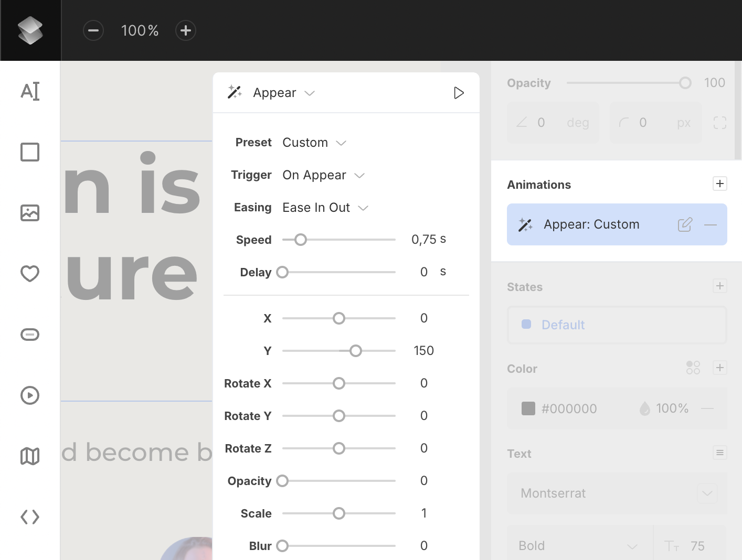Remove the #000000 color entry
The image size is (742, 560).
(707, 408)
